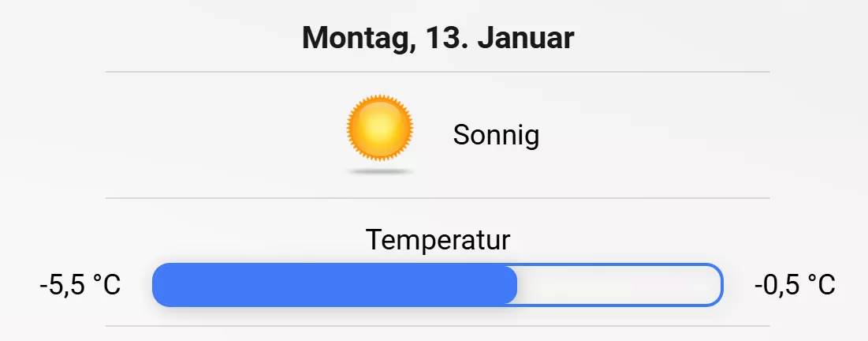868x341 pixels.
Task: Click the maximum temperature "-0,5 °C" value
Action: 794,285
